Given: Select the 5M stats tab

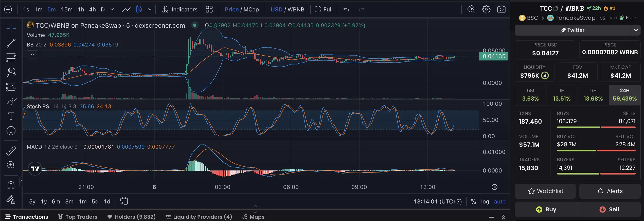Looking at the screenshot, I should click(x=530, y=95).
